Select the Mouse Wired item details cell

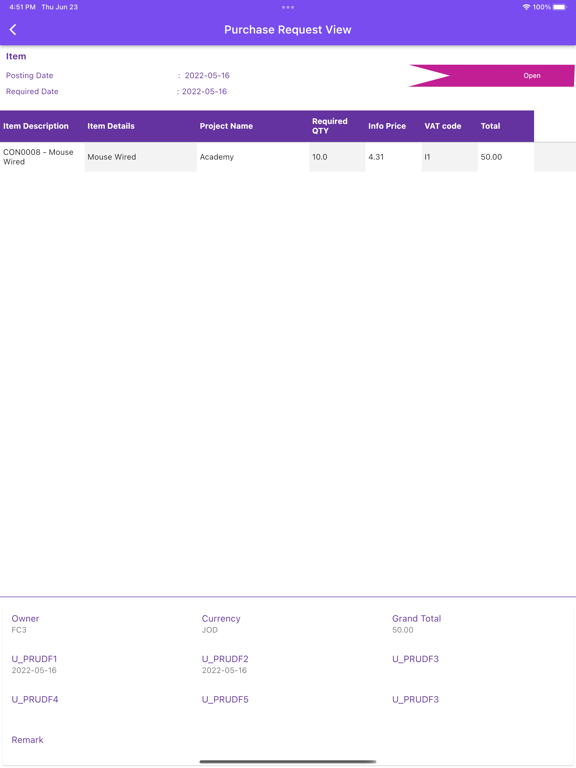(x=141, y=157)
